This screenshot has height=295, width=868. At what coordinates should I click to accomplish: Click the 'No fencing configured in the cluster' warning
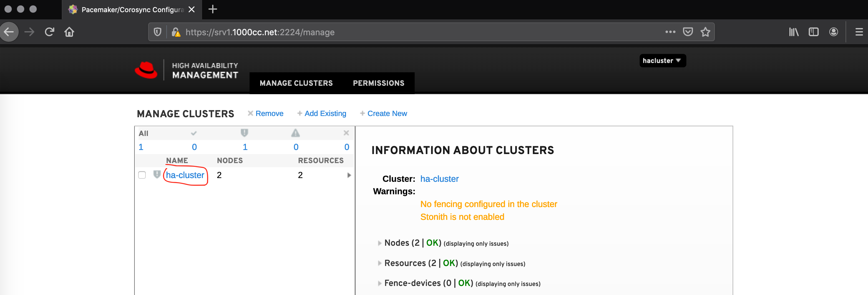489,204
